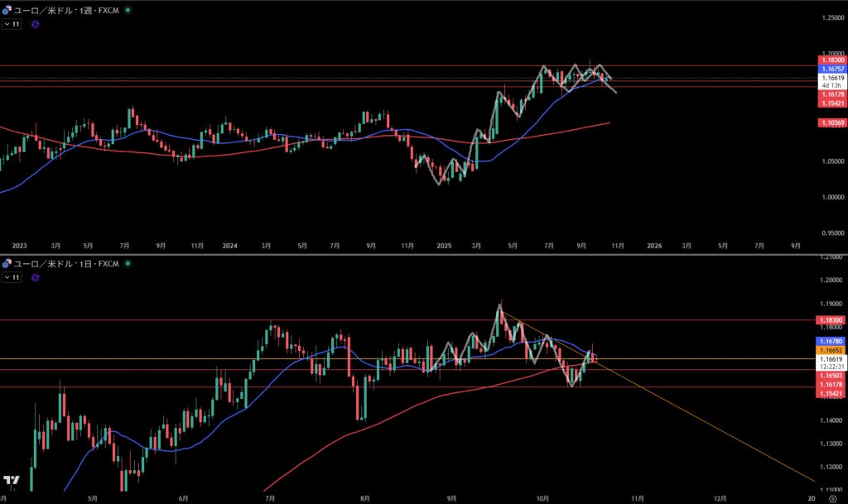Image resolution: width=848 pixels, height=504 pixels.
Task: Click the blue 1.16780 label on daily chart
Action: click(831, 341)
